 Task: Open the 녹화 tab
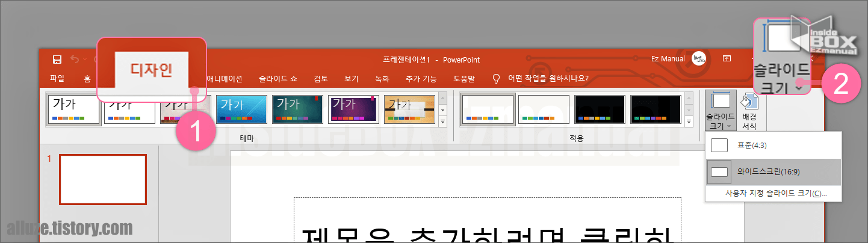point(382,78)
